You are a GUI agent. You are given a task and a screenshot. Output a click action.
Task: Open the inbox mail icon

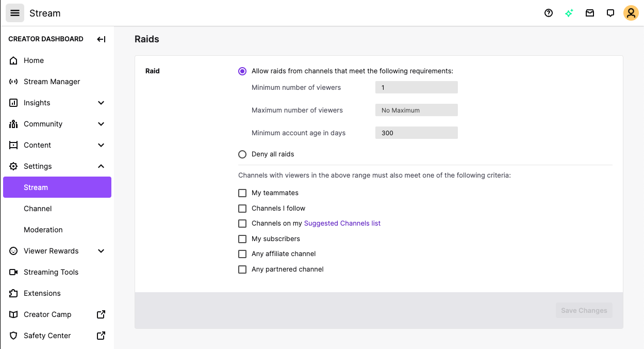click(590, 13)
